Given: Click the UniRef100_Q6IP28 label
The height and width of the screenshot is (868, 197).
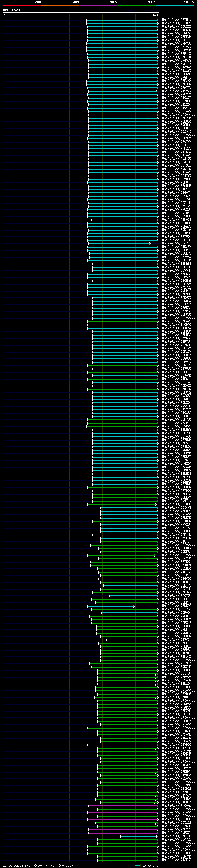Looking at the screenshot, I should pos(177,789).
